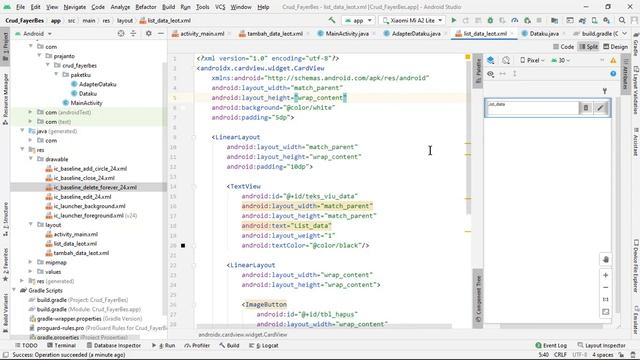Open the Pixel device preview dropdown
The width and height of the screenshot is (640, 360).
[x=533, y=60]
